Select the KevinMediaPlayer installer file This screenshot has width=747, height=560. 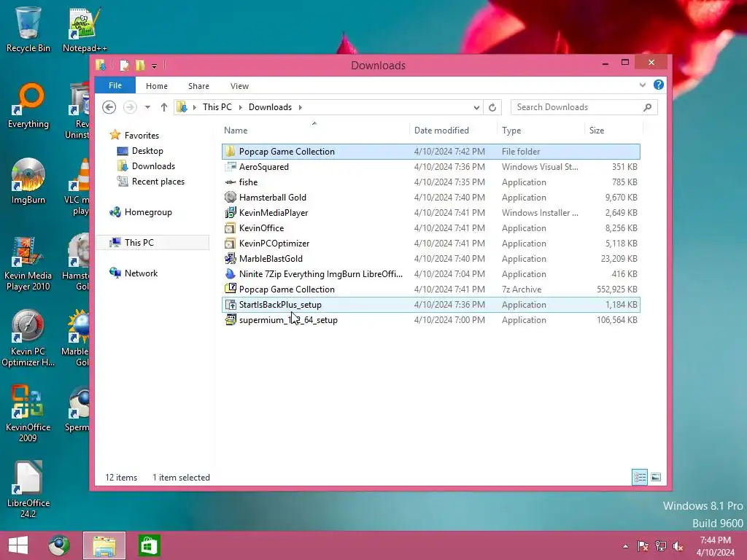(x=430, y=213)
